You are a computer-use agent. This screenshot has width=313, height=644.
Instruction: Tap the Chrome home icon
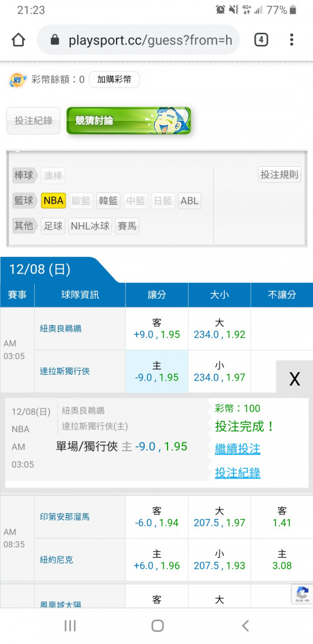[x=19, y=40]
